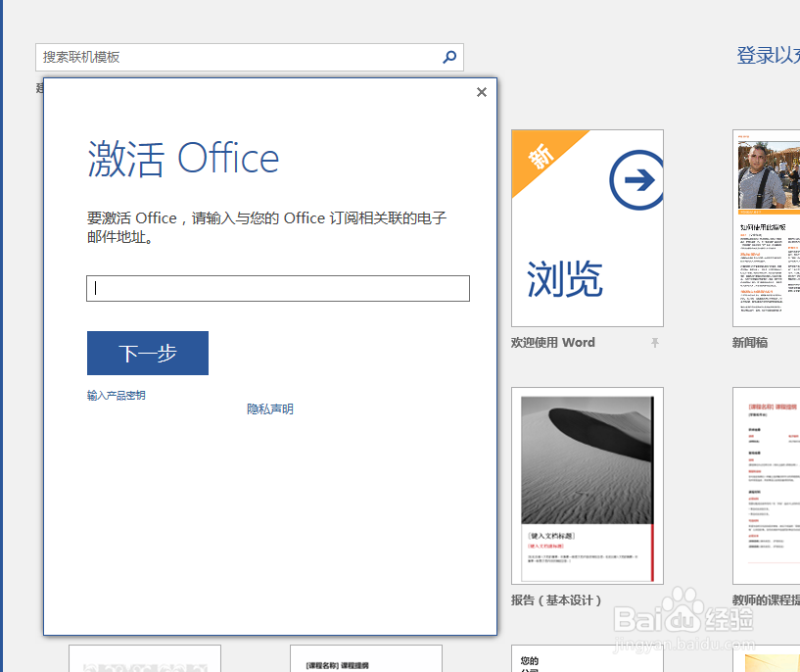Open the 欢迎使用 Word template thumbnail

coord(588,228)
